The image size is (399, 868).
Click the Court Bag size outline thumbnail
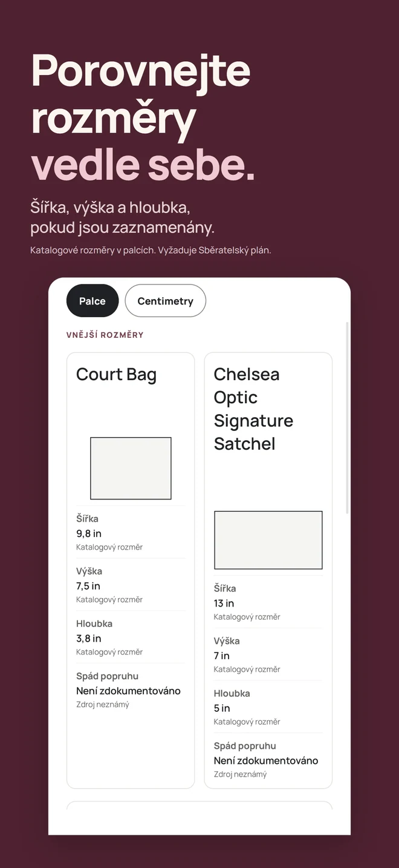click(x=131, y=469)
